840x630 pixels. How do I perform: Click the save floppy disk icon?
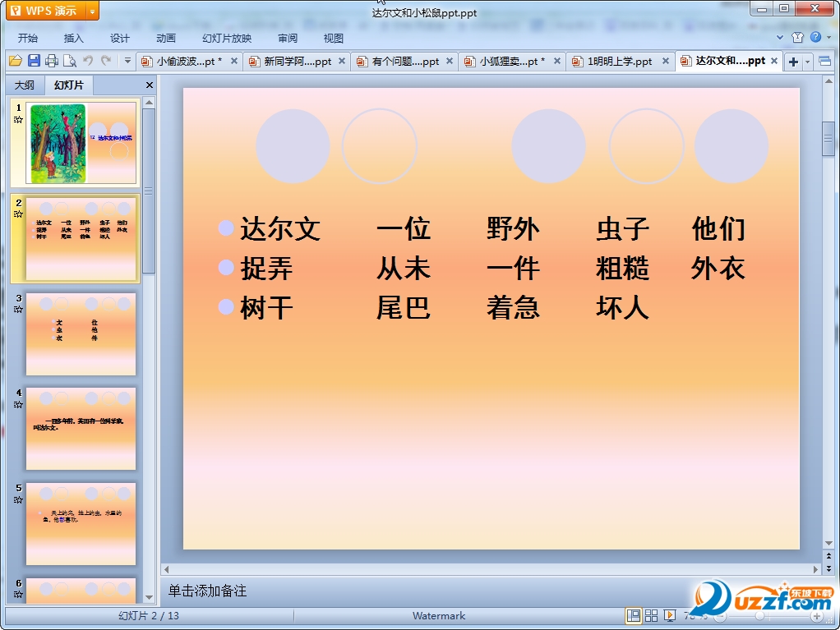(34, 61)
